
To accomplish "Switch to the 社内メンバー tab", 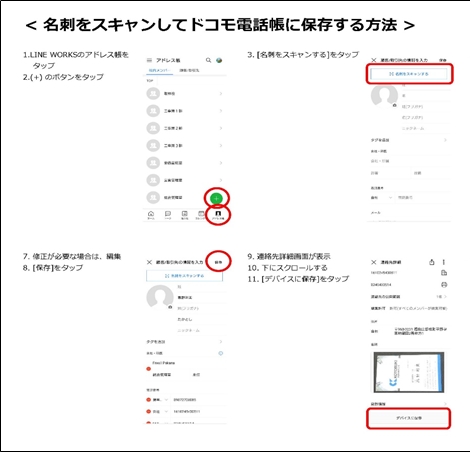I will [160, 70].
